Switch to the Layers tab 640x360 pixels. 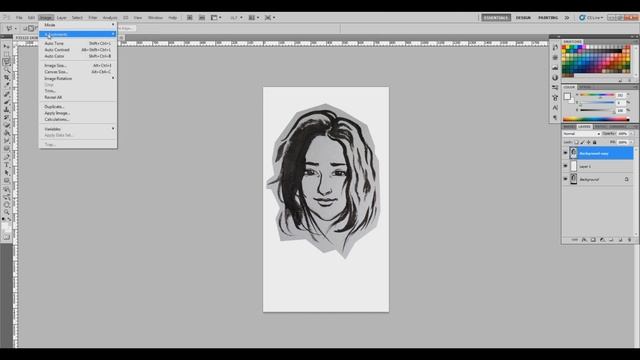tap(584, 127)
